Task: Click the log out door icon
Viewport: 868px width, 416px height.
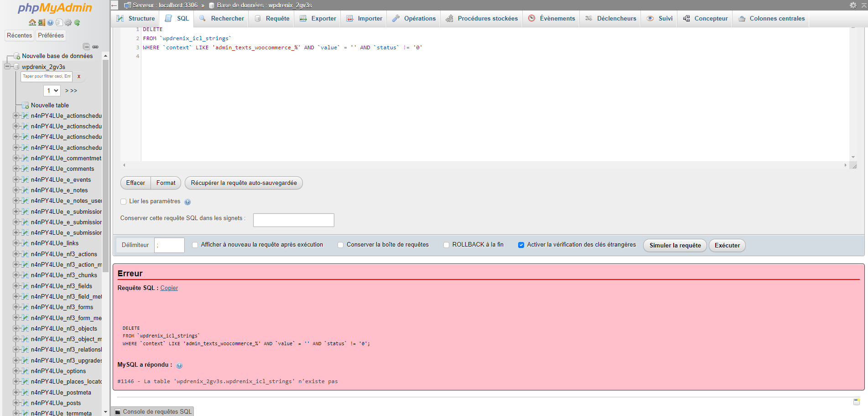Action: pos(42,22)
